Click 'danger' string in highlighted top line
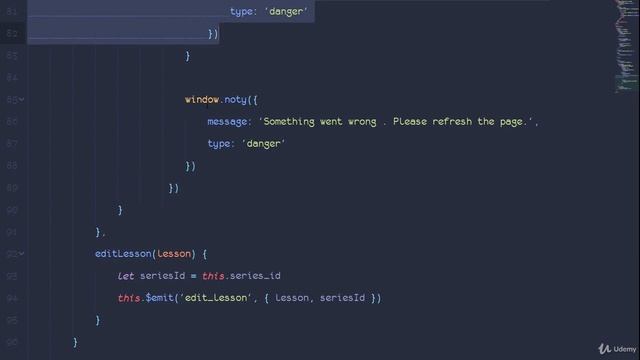Image resolution: width=640 pixels, height=360 pixels. pyautogui.click(x=286, y=11)
